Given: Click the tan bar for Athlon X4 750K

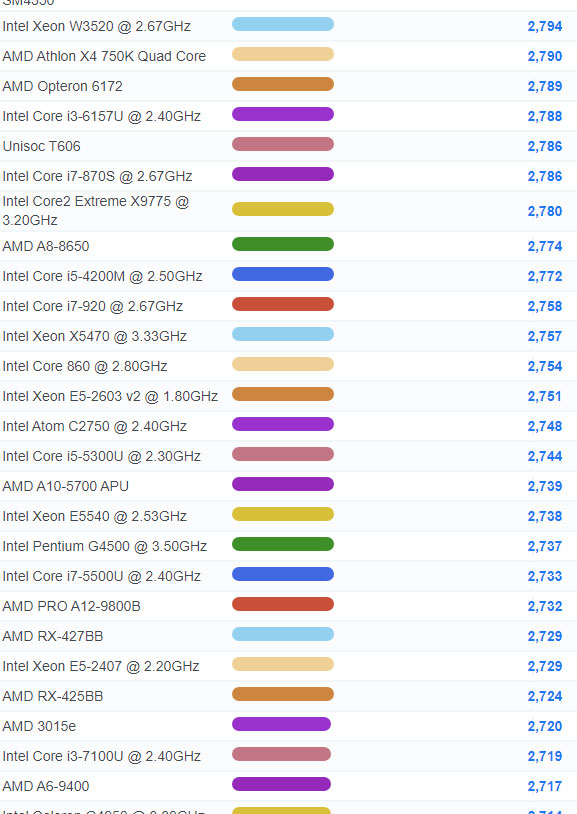Looking at the screenshot, I should click(283, 54).
